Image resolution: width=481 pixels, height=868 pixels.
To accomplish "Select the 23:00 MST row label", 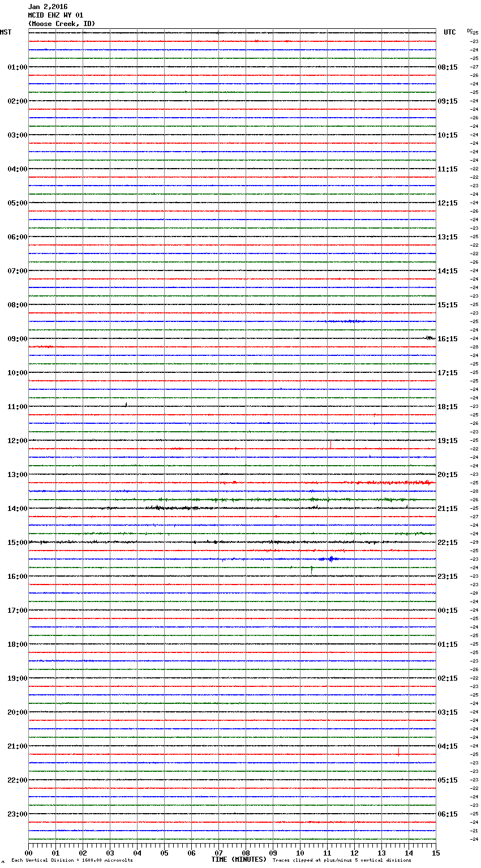I will tap(18, 814).
